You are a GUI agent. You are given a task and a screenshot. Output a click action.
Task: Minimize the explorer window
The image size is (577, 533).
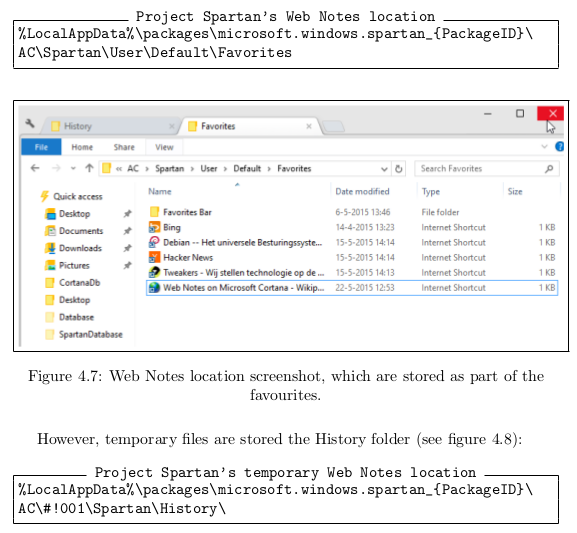[x=488, y=114]
